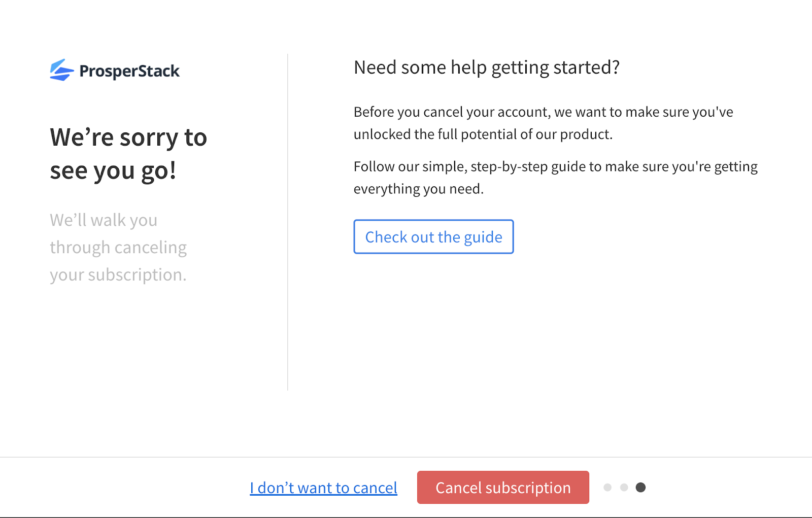Click the ProsperStack logo icon
This screenshot has width=812, height=518.
(x=61, y=70)
